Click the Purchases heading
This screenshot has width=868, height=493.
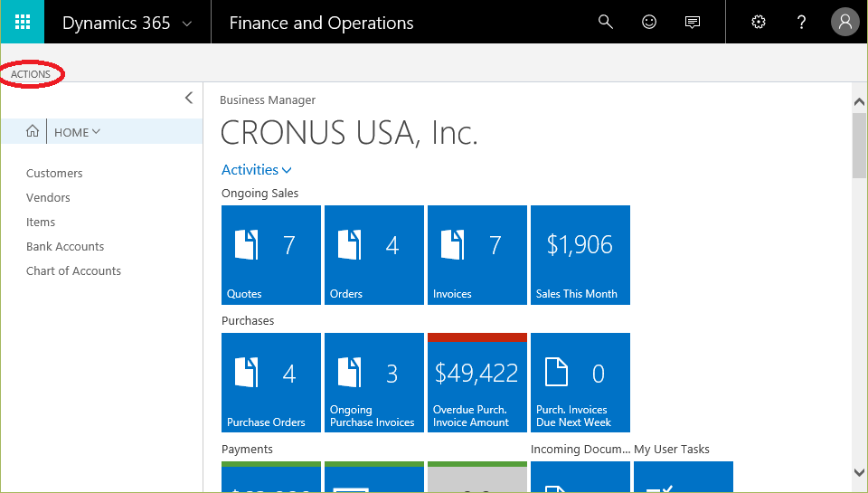[x=248, y=321]
